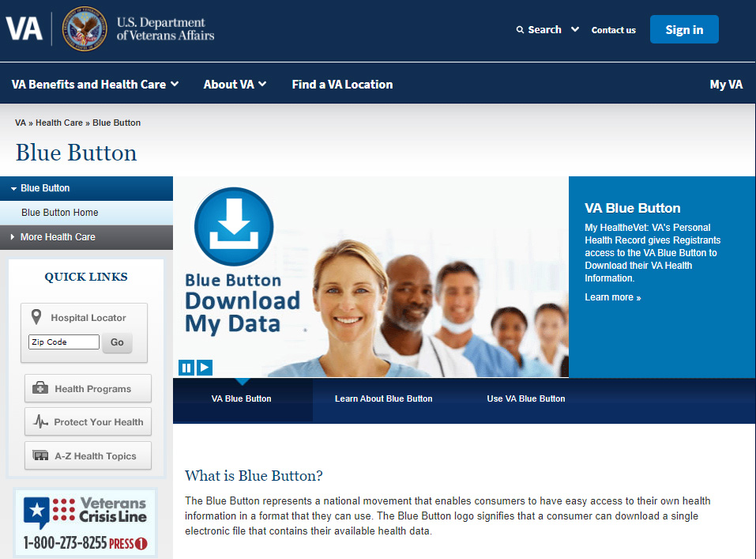
Task: Click the search magnifier icon
Action: 520,30
